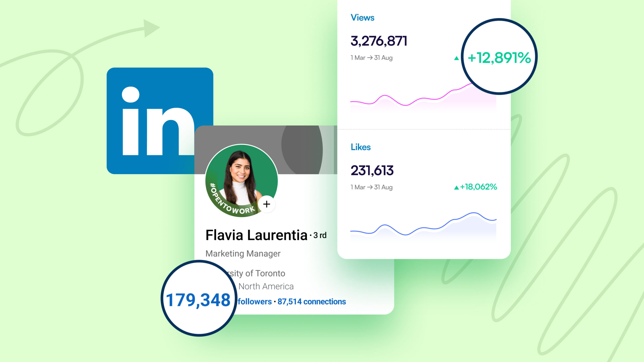Click the 179,348 follower count

point(198,300)
